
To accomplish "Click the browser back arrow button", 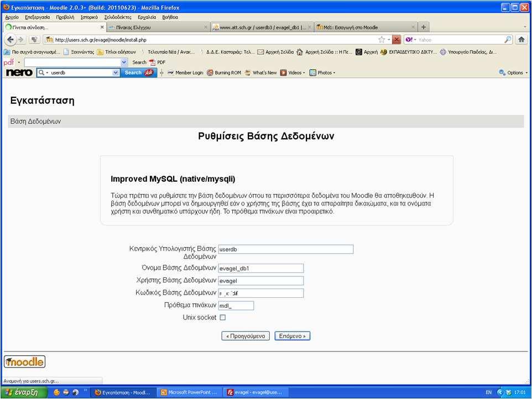I will (11, 40).
